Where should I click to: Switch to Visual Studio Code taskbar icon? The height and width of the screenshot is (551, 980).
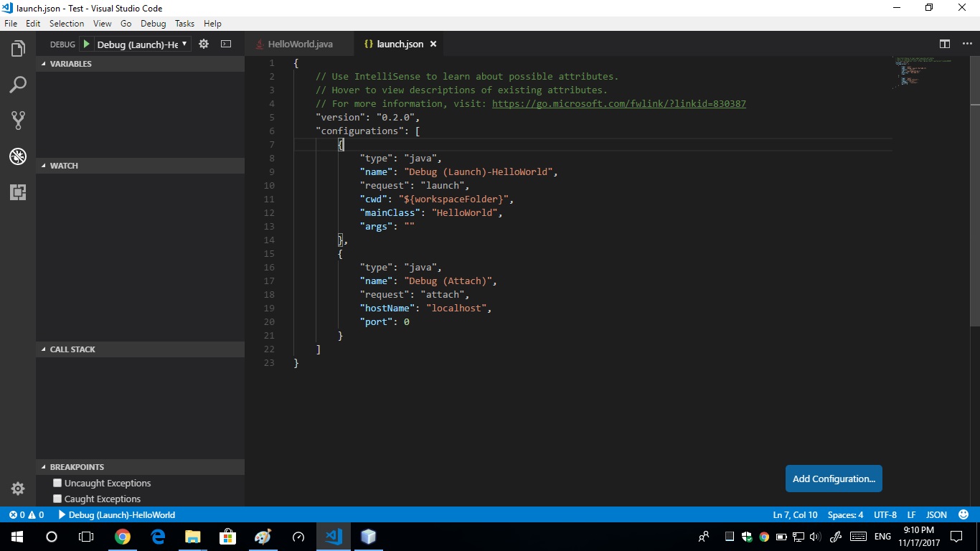click(x=334, y=537)
